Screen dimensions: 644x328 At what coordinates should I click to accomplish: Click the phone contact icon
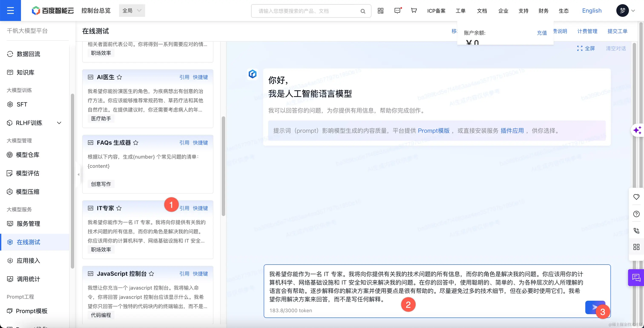636,230
